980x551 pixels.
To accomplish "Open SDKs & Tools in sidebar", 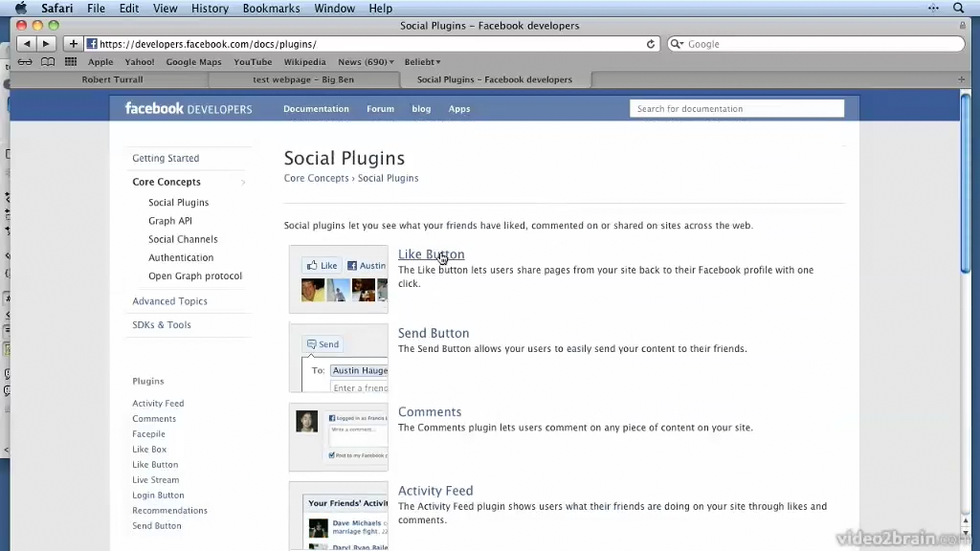I will point(161,325).
